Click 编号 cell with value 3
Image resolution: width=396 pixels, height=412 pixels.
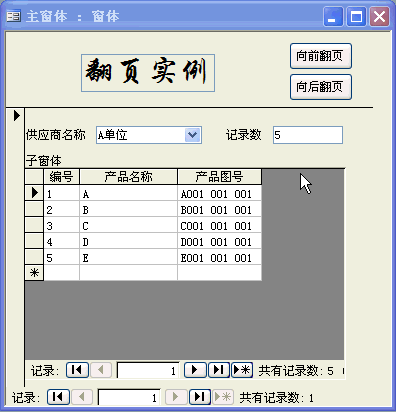[61, 225]
